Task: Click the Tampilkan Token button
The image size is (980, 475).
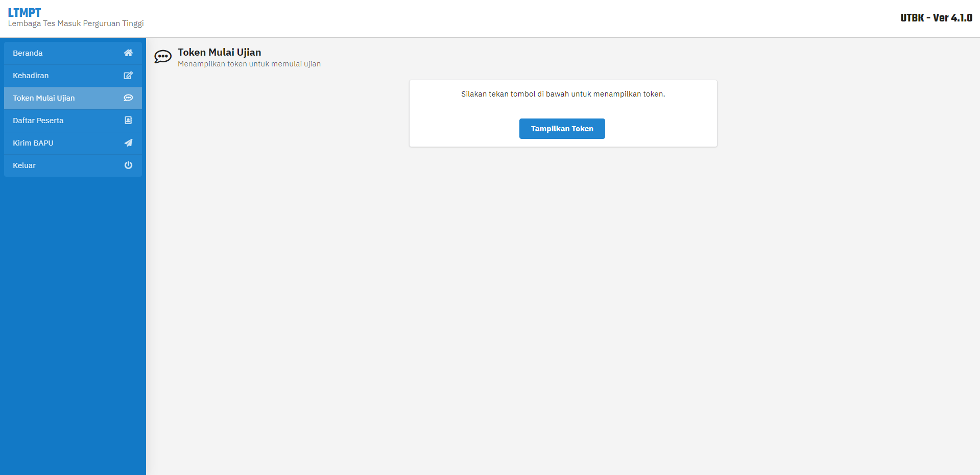Action: [562, 129]
